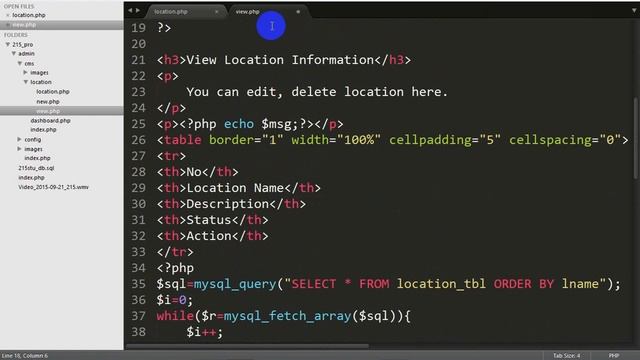
Task: Go to next tab with right arrow
Action: 138,11
